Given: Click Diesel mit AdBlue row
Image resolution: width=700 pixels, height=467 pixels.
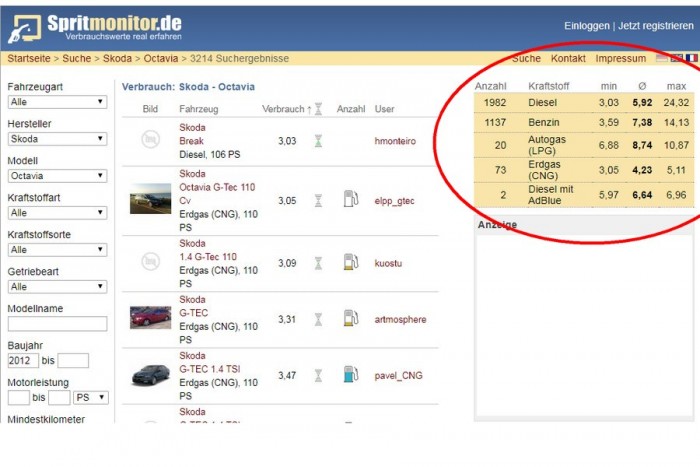Looking at the screenshot, I should (584, 195).
